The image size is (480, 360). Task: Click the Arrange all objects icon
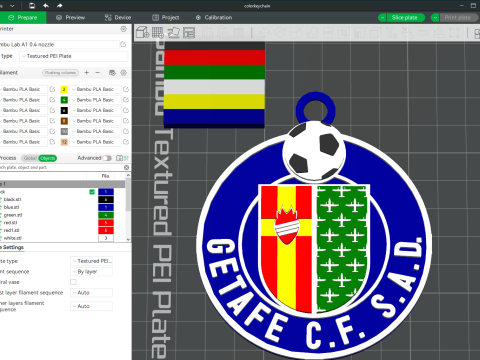click(x=189, y=32)
